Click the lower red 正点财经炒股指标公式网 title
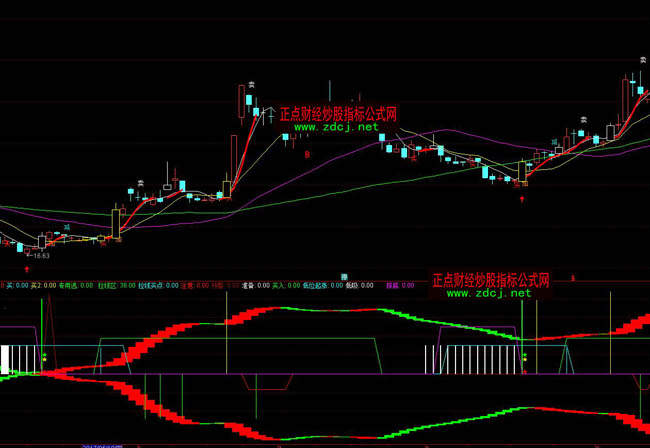Image resolution: width=650 pixels, height=448 pixels. 490,281
